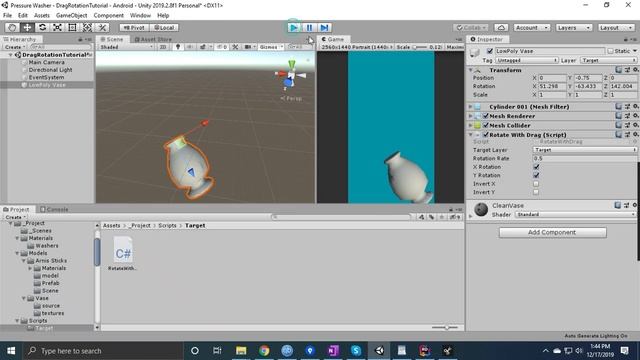
Task: Open scene effects toggle icon
Action: click(x=203, y=47)
